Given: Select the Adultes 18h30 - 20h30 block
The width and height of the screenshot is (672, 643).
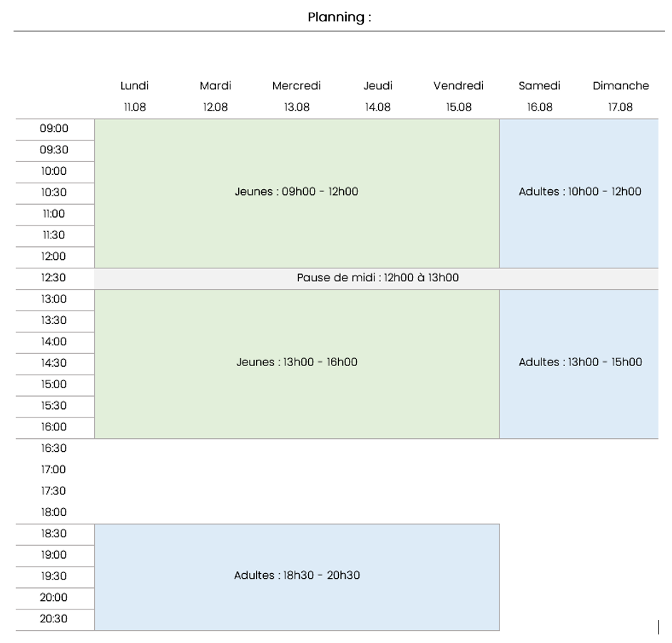Looking at the screenshot, I should click(297, 577).
